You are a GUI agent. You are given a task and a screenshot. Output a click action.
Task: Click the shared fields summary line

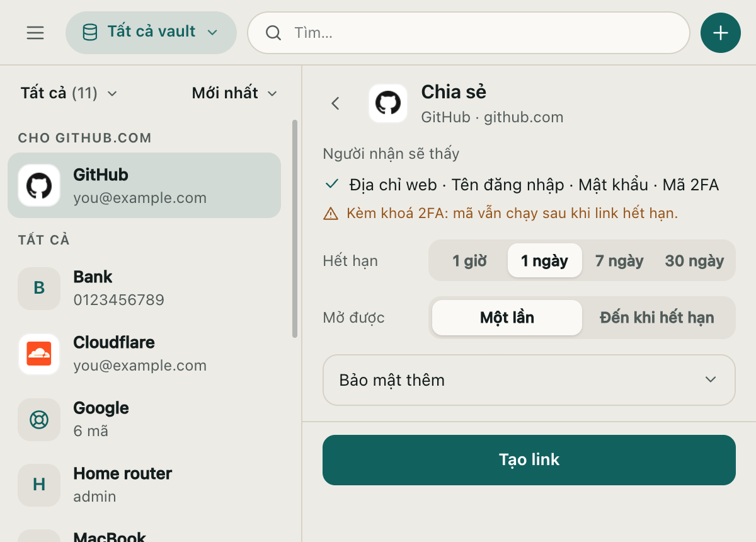point(534,185)
